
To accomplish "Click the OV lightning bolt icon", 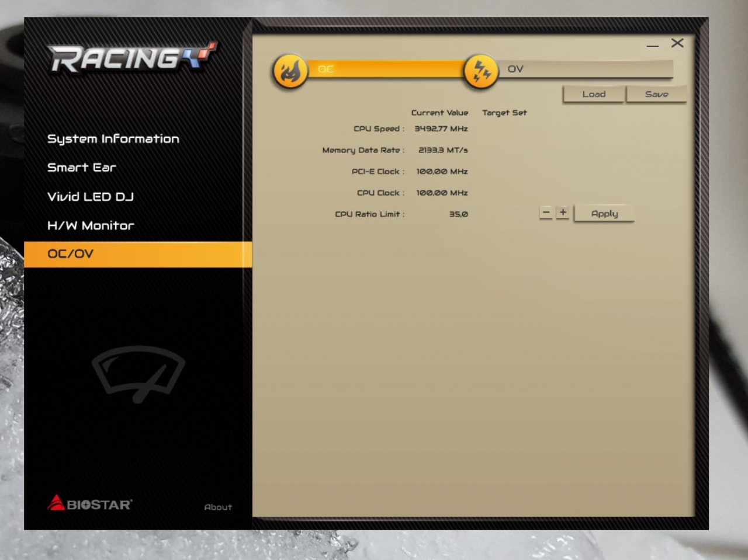I will point(480,71).
